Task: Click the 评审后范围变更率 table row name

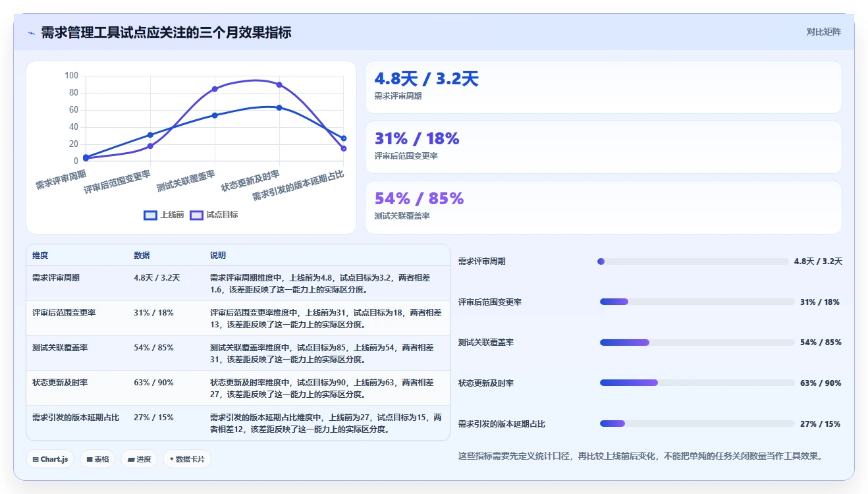Action: point(64,313)
